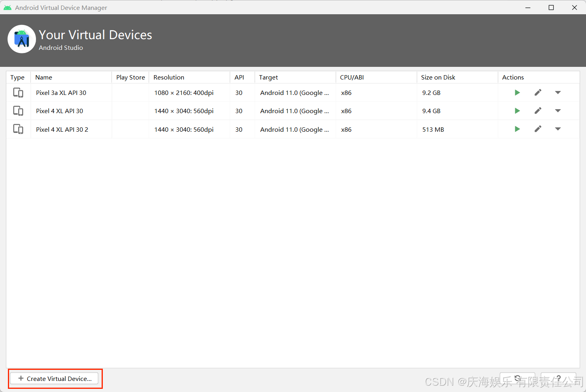
Task: Sort devices by the Name column header
Action: (71, 77)
